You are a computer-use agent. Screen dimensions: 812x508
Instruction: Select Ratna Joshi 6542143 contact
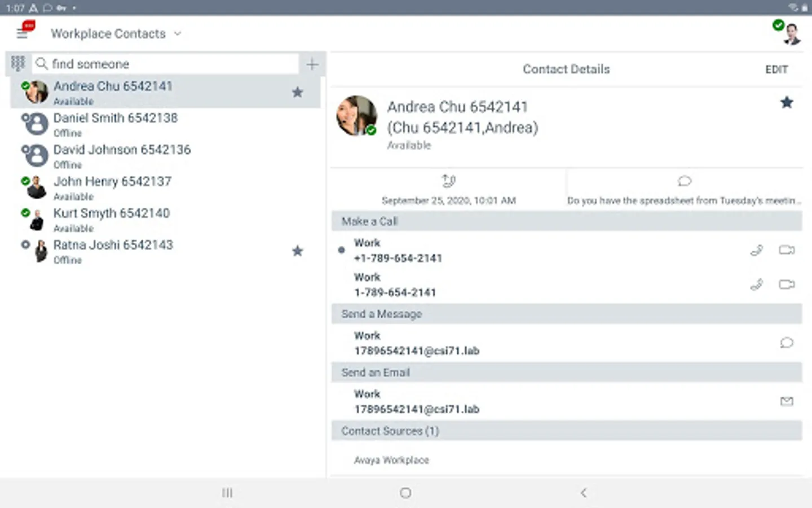[165, 251]
